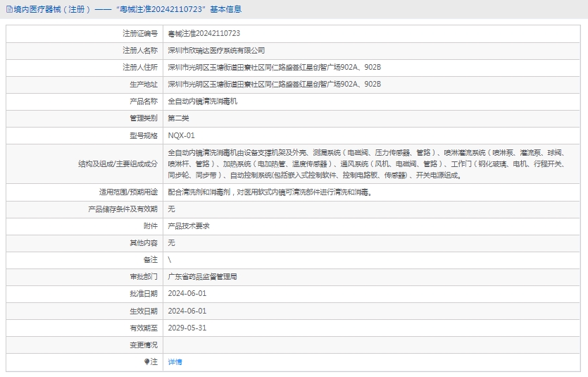This screenshot has width=588, height=377.
Task: Click the expiry date 2029-05-31
Action: coord(187,328)
